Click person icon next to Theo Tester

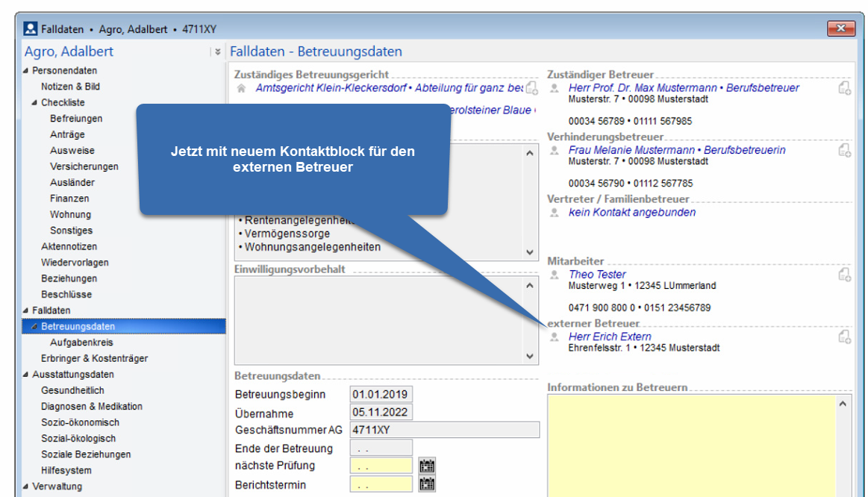[x=554, y=275]
